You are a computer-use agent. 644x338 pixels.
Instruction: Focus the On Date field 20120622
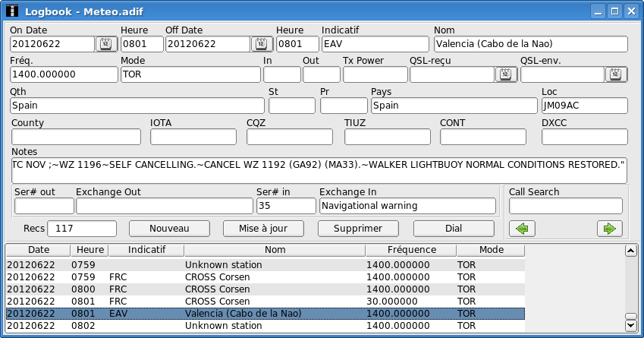point(52,44)
